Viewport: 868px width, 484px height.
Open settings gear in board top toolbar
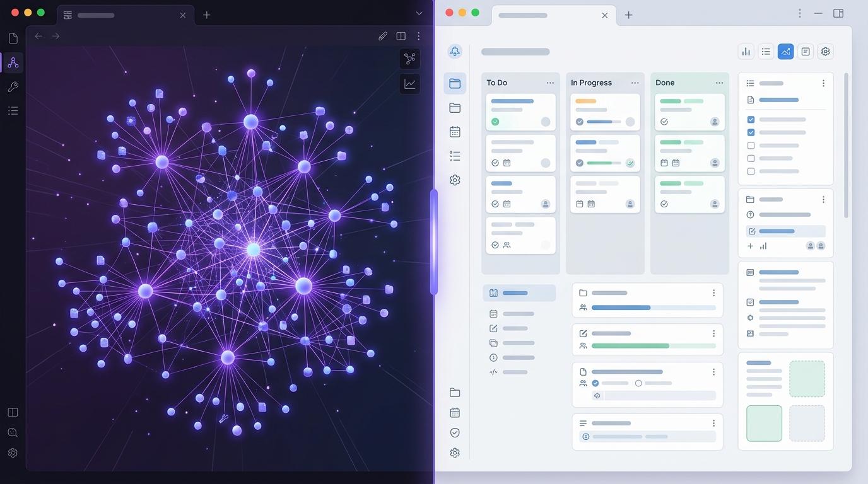(825, 52)
